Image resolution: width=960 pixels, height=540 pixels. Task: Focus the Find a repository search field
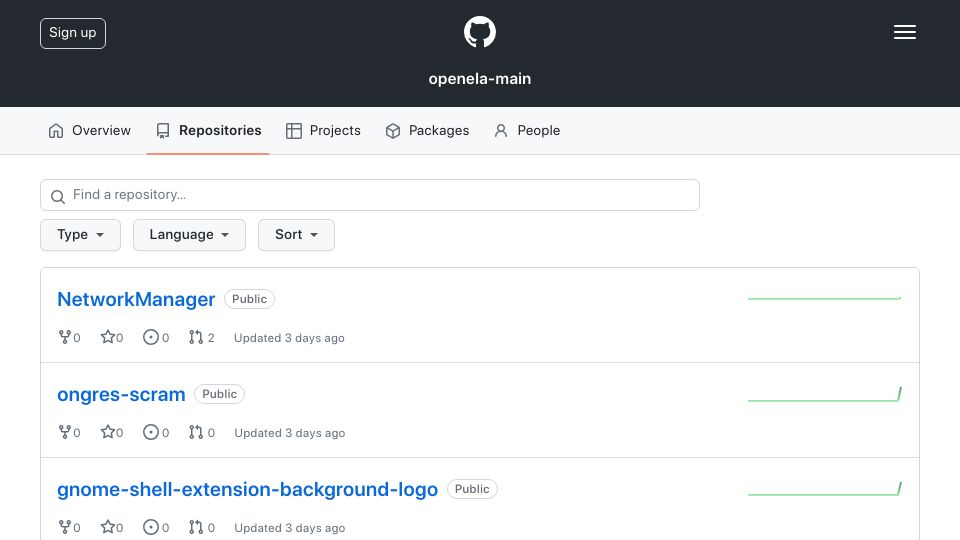click(x=370, y=195)
